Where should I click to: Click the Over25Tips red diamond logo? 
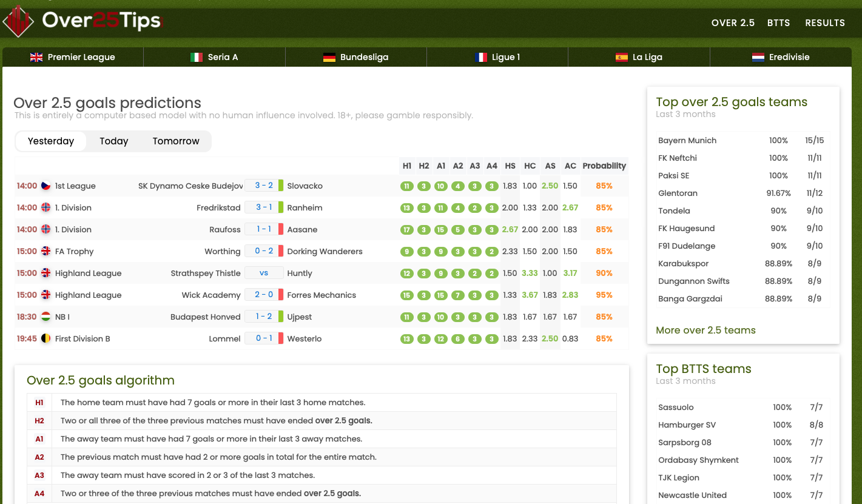(x=18, y=21)
